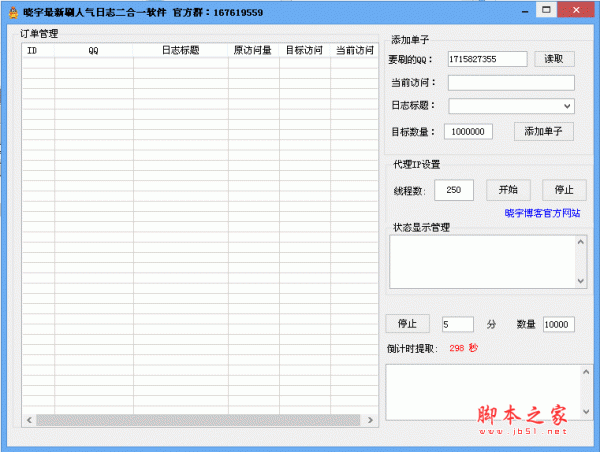Click the app icon in the title bar
Viewport: 600px width, 452px height.
[x=13, y=13]
